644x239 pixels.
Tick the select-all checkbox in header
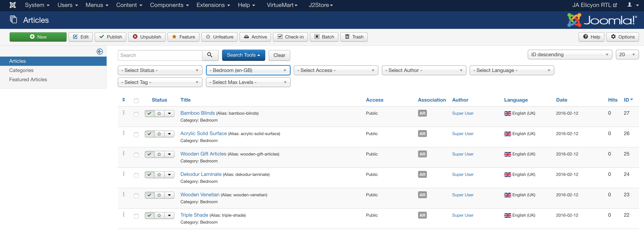click(x=136, y=101)
